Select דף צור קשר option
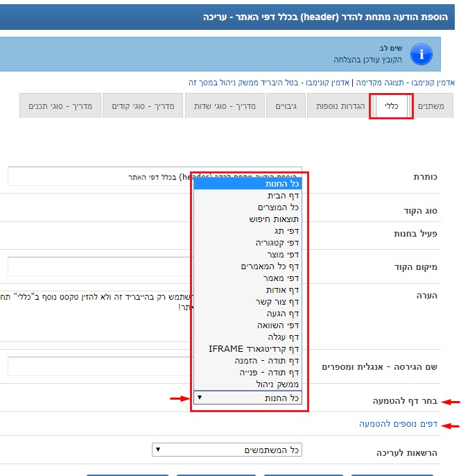461x476 pixels. point(247,302)
